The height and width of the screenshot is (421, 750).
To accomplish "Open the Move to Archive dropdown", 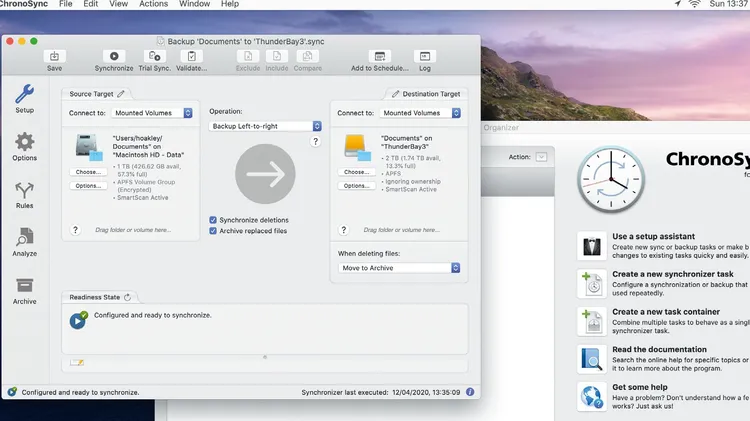I will click(398, 268).
